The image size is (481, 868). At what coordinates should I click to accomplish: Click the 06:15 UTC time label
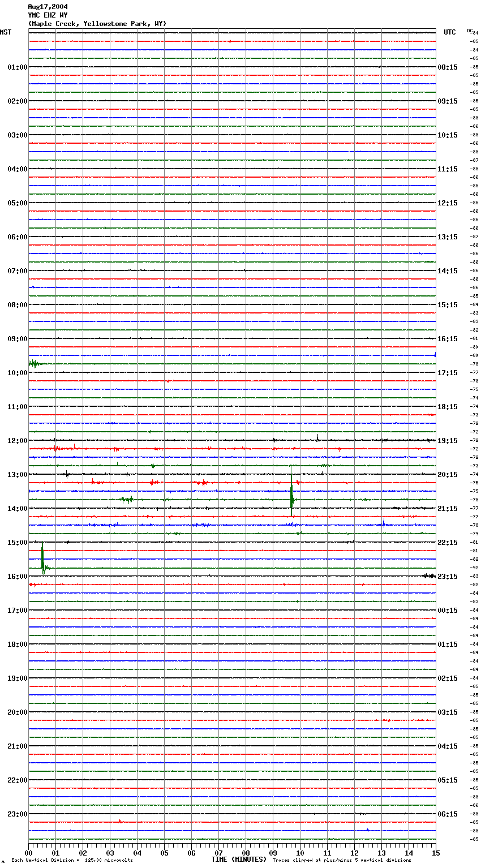[448, 814]
